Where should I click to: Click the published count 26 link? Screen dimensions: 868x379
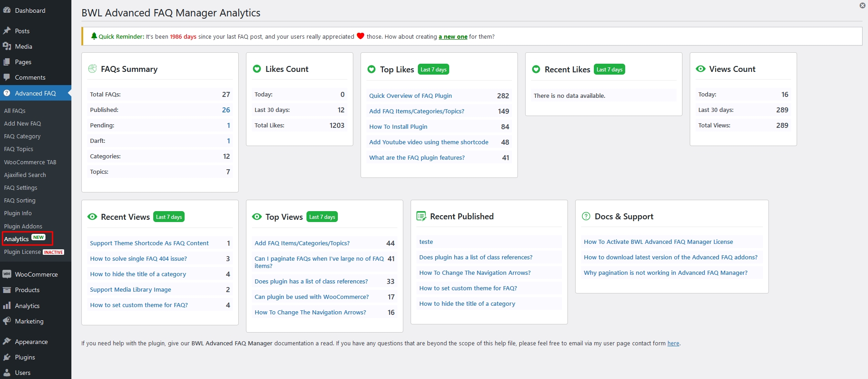[x=226, y=110]
